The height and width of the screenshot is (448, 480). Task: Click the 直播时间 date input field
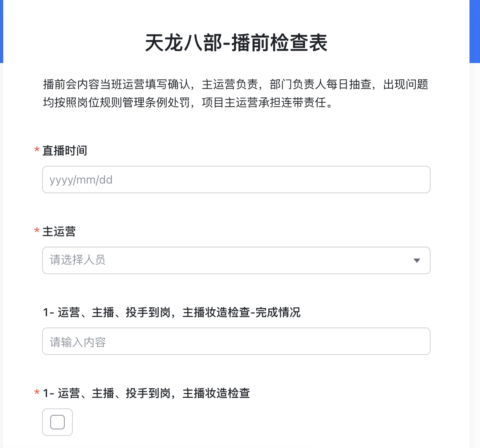(236, 180)
